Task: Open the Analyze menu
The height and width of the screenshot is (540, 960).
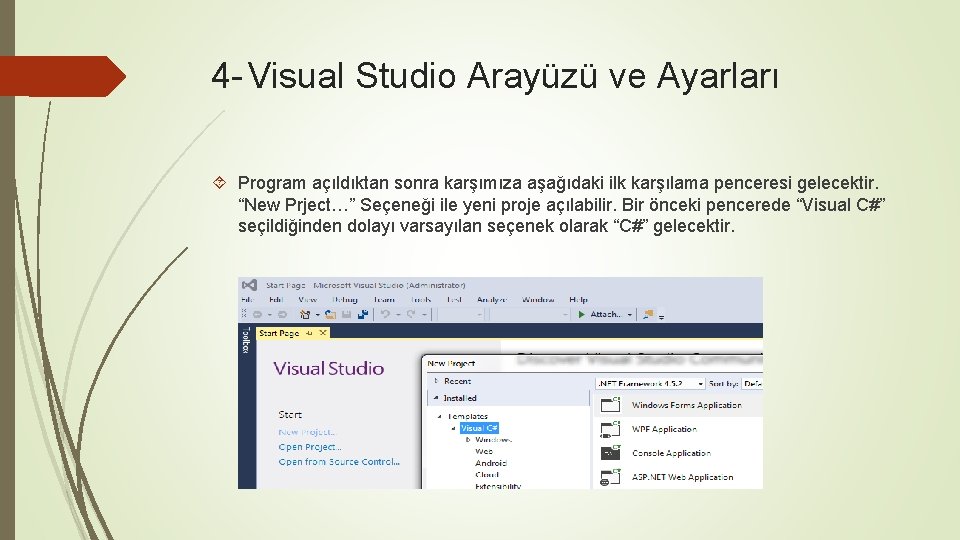Action: coord(492,299)
